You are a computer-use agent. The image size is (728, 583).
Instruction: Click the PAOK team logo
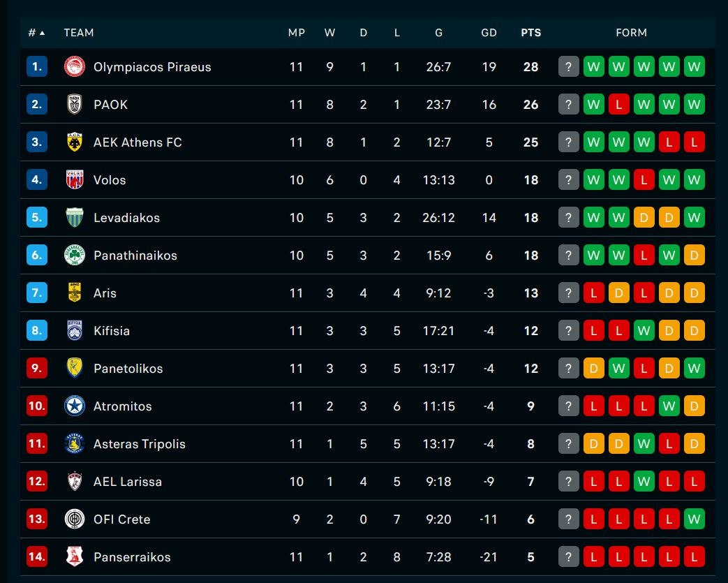[75, 105]
